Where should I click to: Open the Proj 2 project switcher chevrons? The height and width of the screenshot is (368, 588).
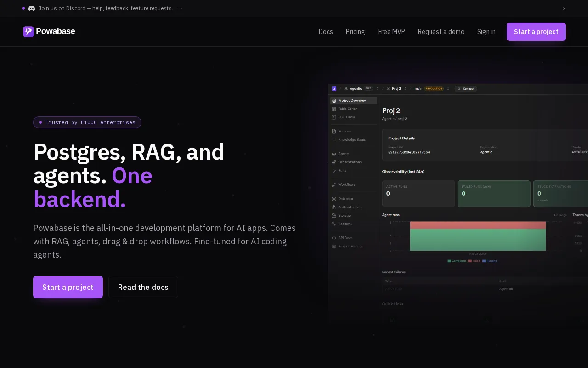tap(405, 88)
